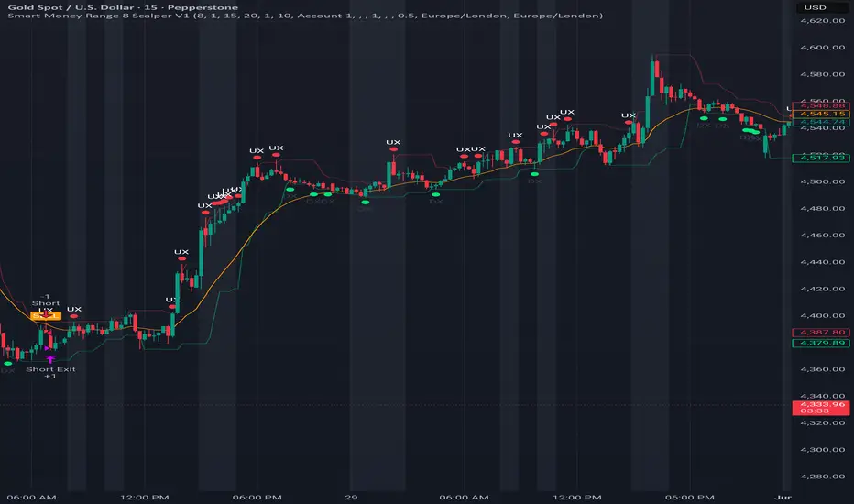Click the 4,280.00 price axis label
The image size is (854, 504).
pyautogui.click(x=823, y=477)
